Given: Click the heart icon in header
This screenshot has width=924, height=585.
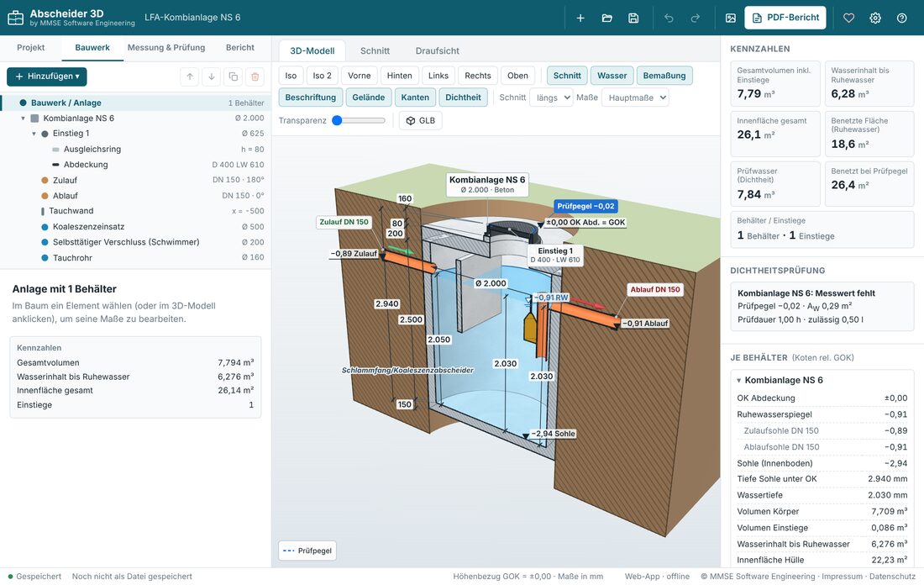Looking at the screenshot, I should [848, 18].
